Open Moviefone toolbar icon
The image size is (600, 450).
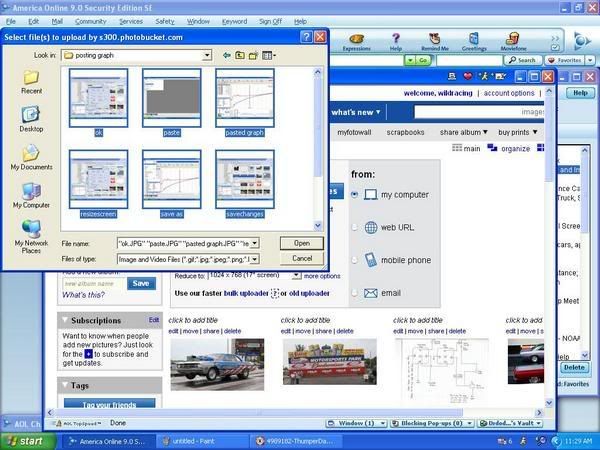click(514, 42)
